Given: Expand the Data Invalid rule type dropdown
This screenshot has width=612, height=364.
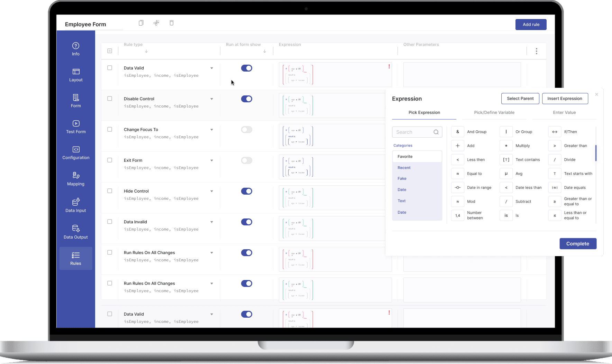Looking at the screenshot, I should tap(212, 222).
